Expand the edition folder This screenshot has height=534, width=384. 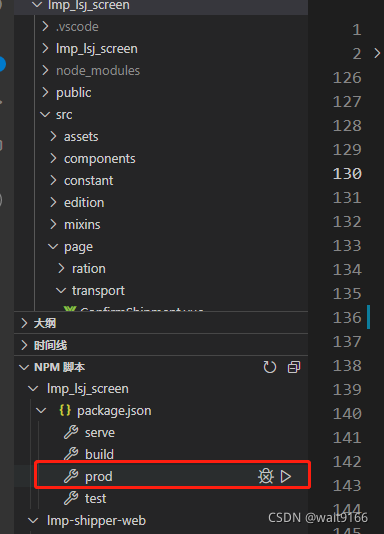(x=53, y=202)
